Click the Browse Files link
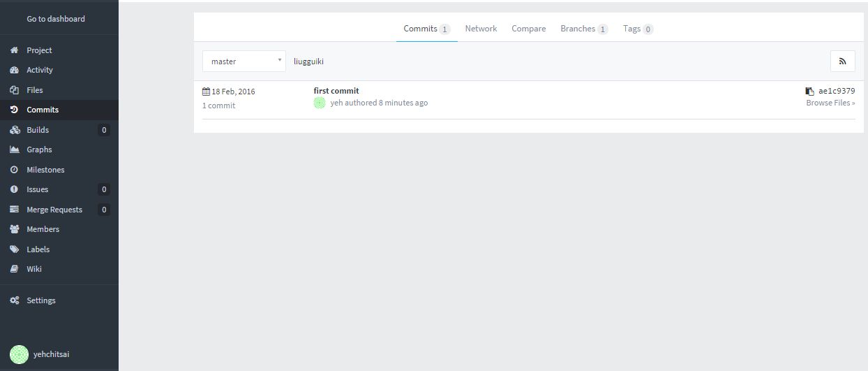The image size is (868, 371). point(830,103)
